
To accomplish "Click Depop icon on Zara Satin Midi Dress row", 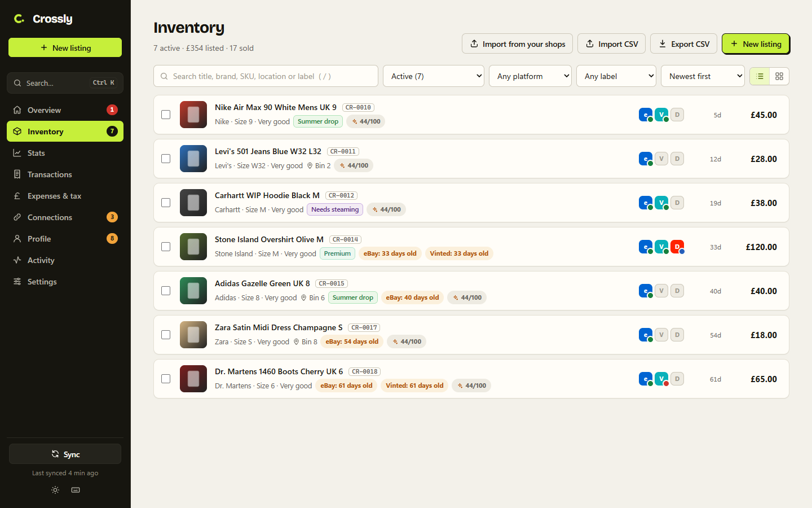I will tap(677, 335).
